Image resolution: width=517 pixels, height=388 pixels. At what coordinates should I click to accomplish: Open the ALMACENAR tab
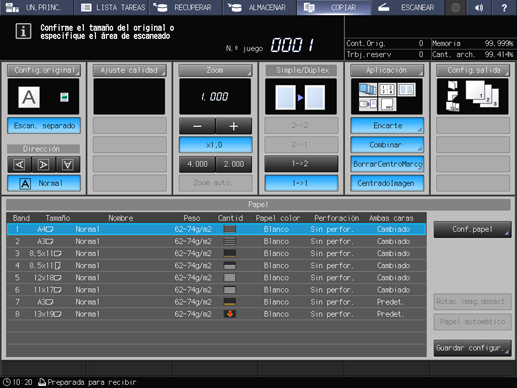[260, 7]
